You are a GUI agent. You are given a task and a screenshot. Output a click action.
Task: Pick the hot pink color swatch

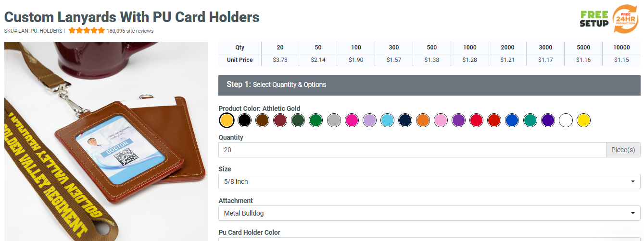(352, 120)
